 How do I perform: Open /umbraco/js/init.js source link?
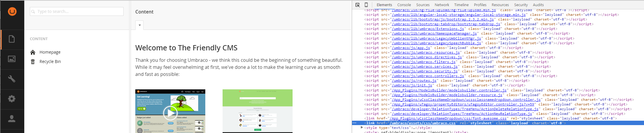[412, 85]
